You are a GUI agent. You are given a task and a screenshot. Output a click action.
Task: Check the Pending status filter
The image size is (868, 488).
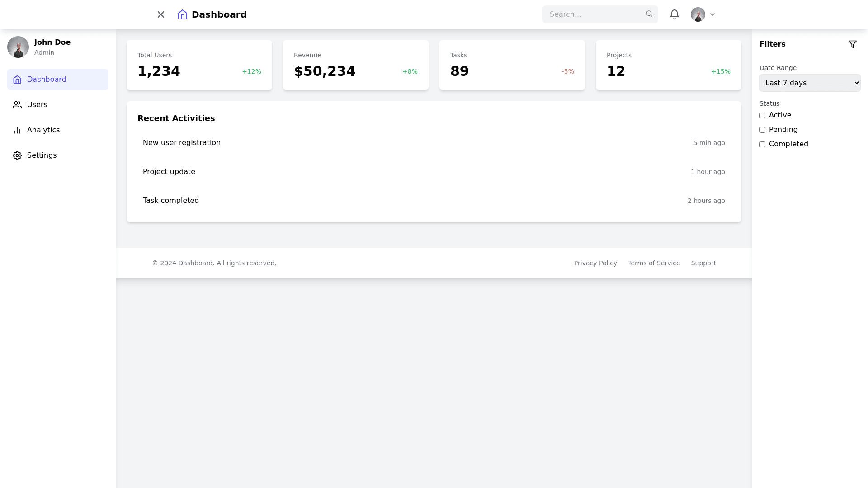pos(763,130)
